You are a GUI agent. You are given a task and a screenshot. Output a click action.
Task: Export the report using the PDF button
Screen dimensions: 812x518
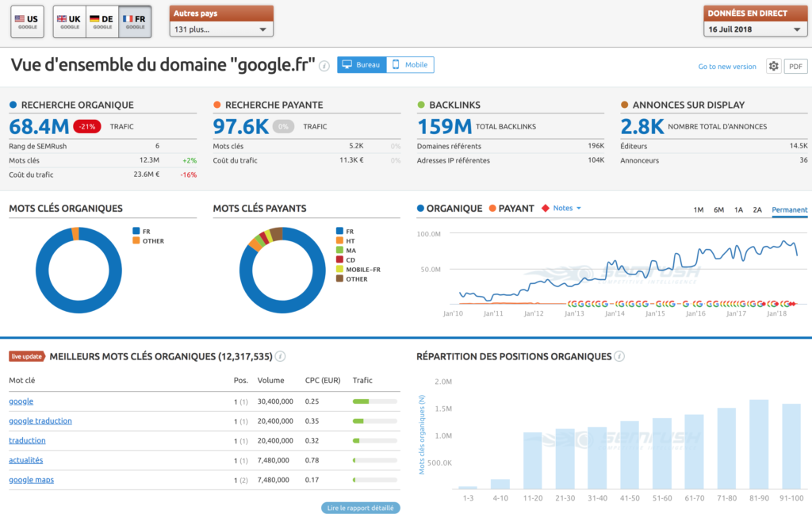795,67
